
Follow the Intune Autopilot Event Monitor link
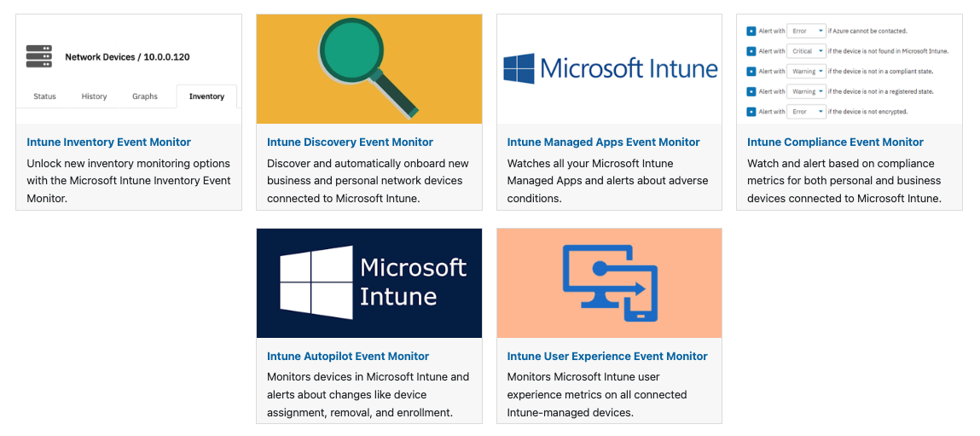click(x=348, y=357)
